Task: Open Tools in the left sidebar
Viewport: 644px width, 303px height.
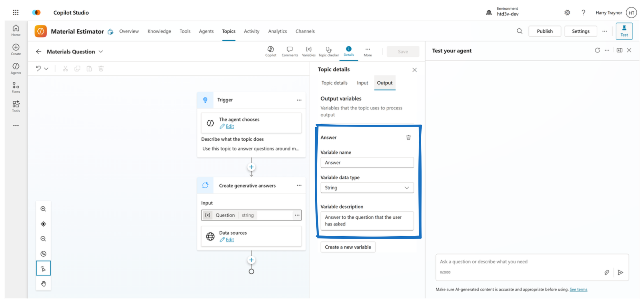Action: point(16,106)
